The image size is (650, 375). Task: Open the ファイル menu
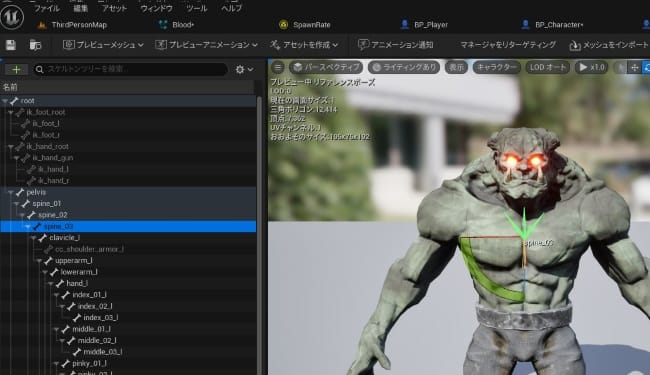46,8
